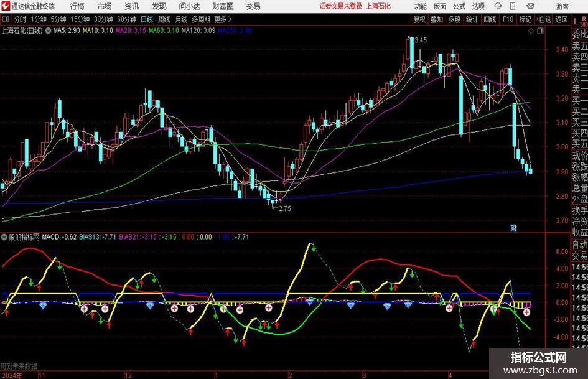Switch to the 30分钟 period
The image size is (588, 379).
pos(103,19)
